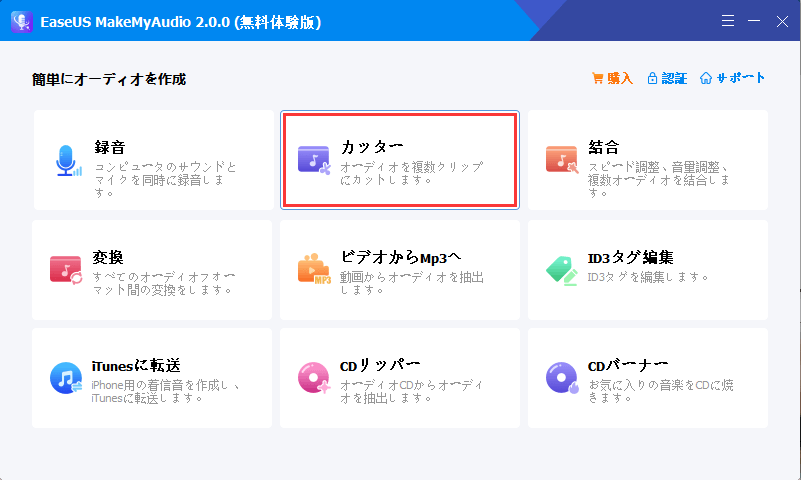The height and width of the screenshot is (480, 801).
Task: Select the 録音 title text
Action: pos(109,147)
